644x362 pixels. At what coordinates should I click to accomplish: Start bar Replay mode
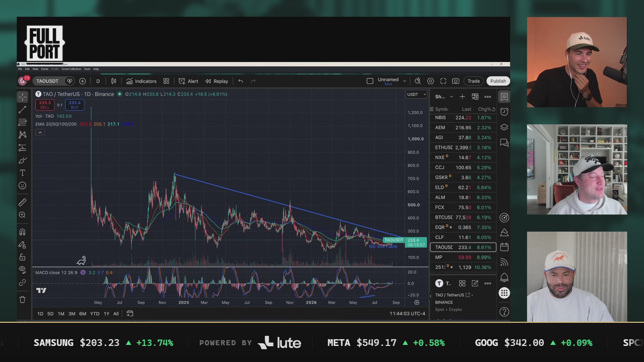(x=217, y=81)
